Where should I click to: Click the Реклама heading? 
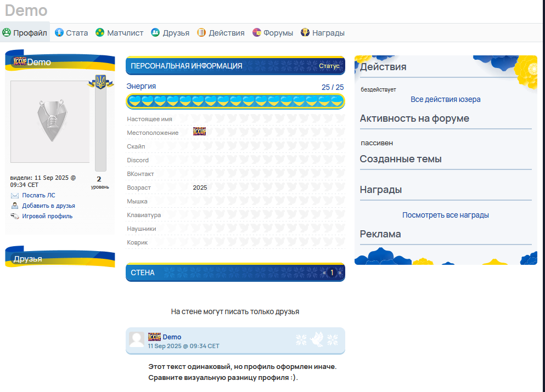tap(380, 234)
